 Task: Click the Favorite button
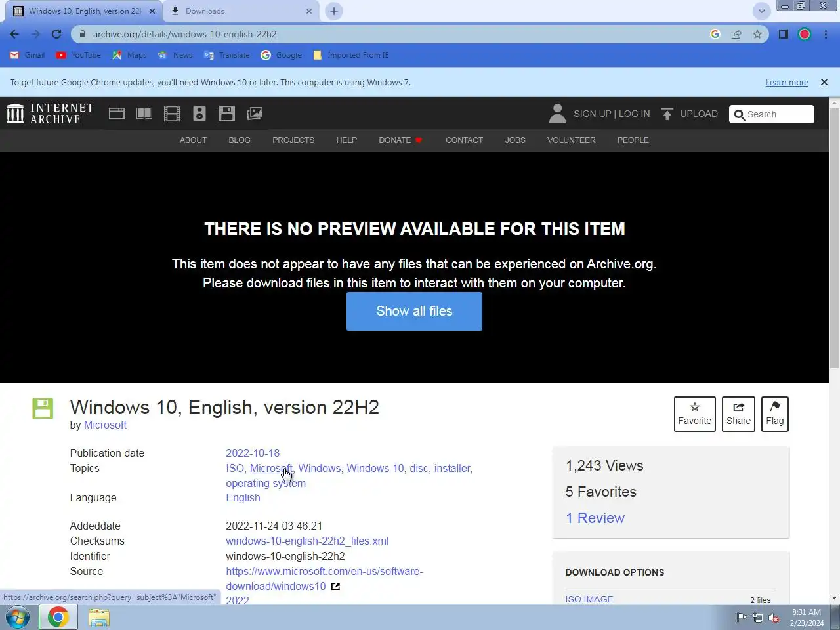tap(695, 414)
